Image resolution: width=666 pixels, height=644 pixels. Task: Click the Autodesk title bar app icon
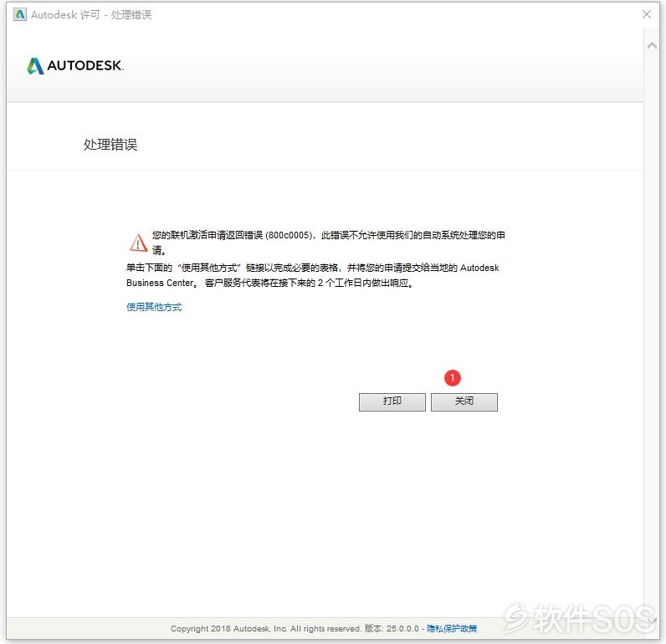(x=19, y=14)
